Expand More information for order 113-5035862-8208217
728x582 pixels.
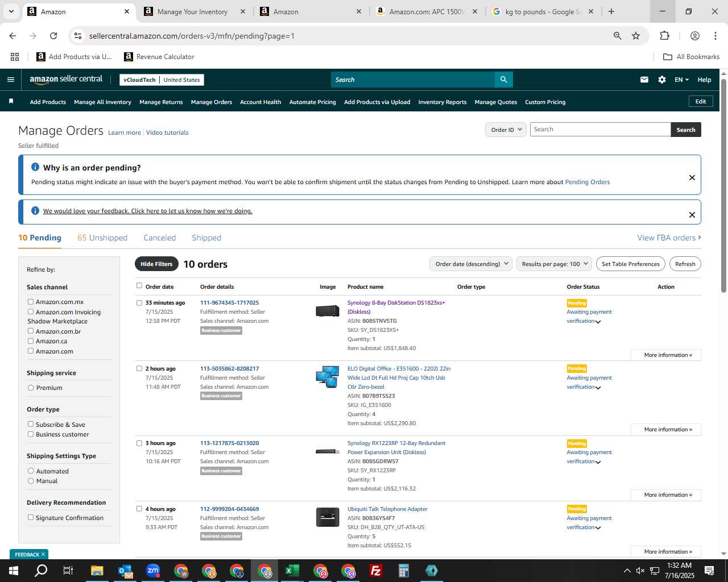[665, 429]
